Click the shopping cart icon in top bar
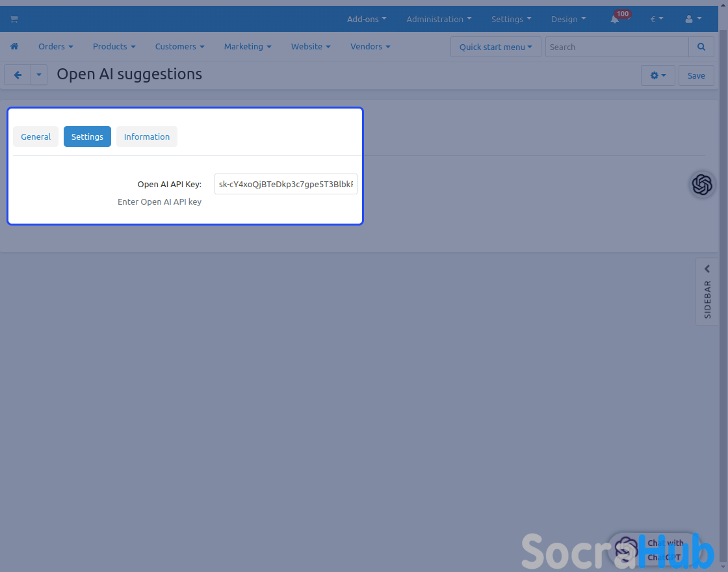Screen dimensions: 728x572 [x=14, y=19]
